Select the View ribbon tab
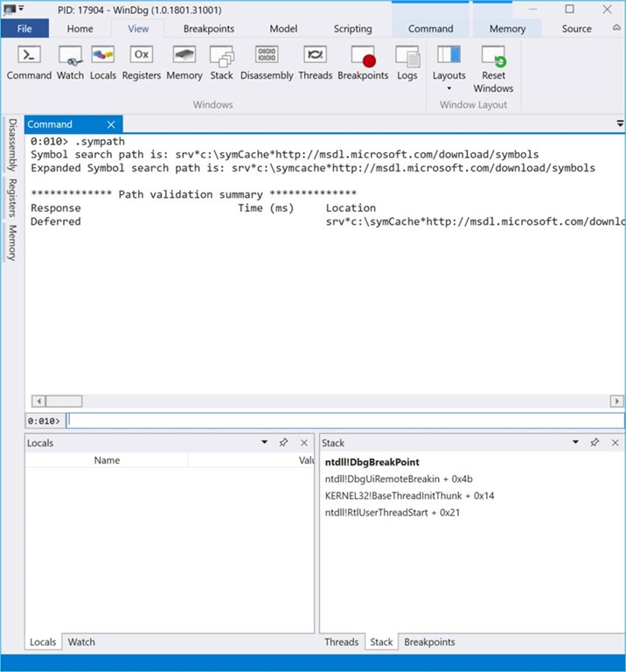This screenshot has width=626, height=672. (138, 29)
